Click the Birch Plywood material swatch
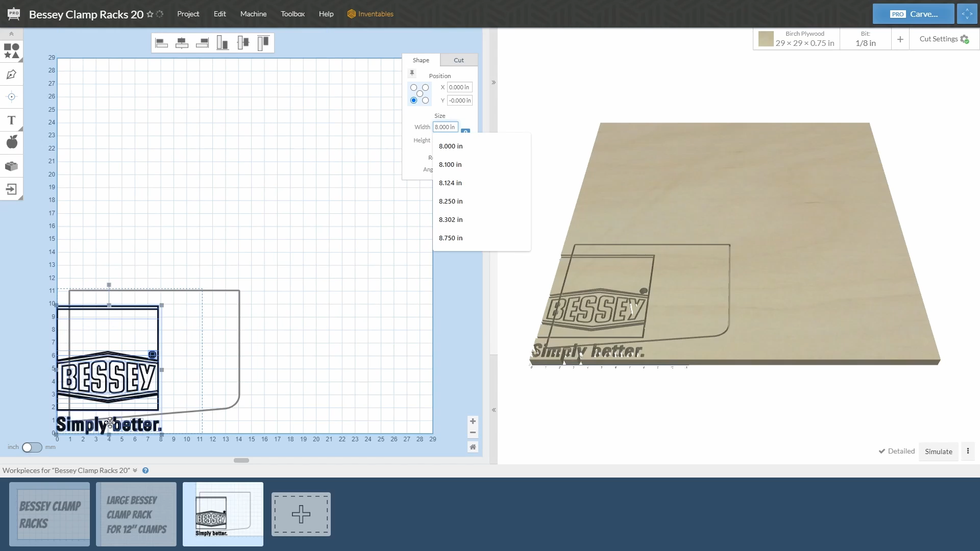 tap(766, 39)
